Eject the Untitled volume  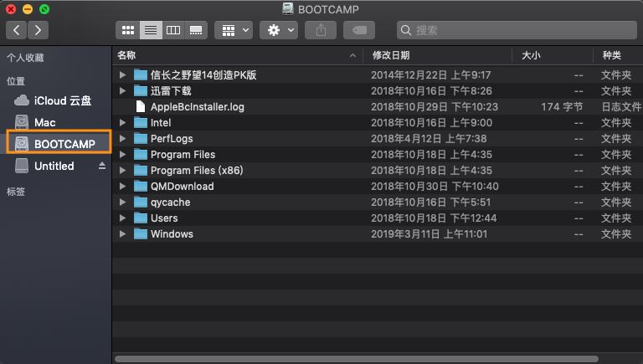[x=102, y=166]
